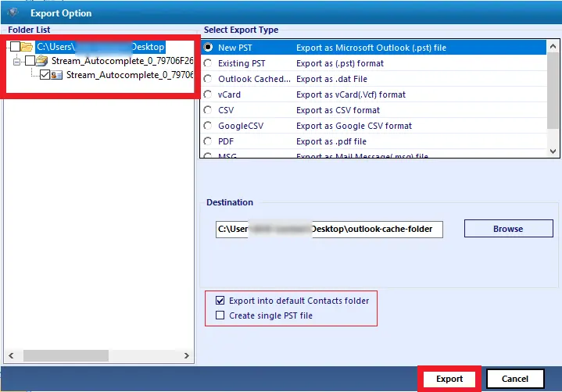Click folder list scroll left arrow
The width and height of the screenshot is (562, 392).
[11, 355]
